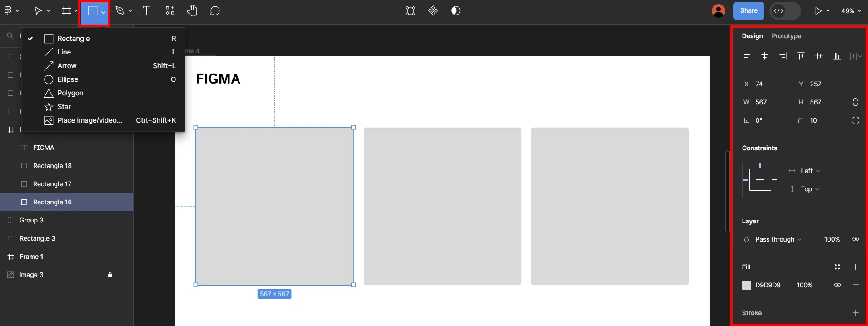
Task: Select the Frame tool
Action: click(x=66, y=11)
